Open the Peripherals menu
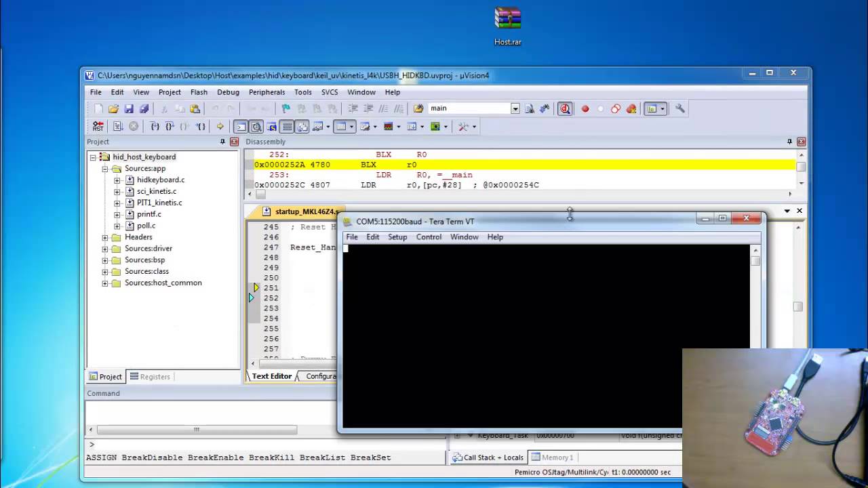Image resolution: width=868 pixels, height=488 pixels. (267, 92)
